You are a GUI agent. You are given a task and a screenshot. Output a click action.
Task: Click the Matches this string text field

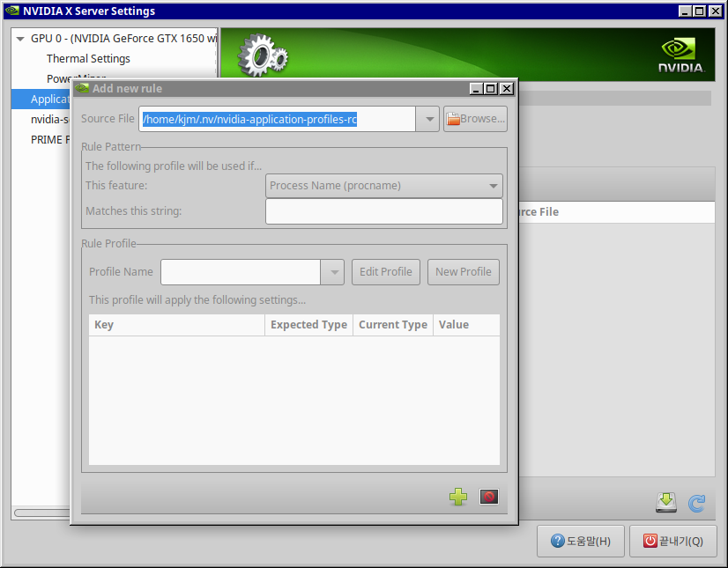pos(384,211)
